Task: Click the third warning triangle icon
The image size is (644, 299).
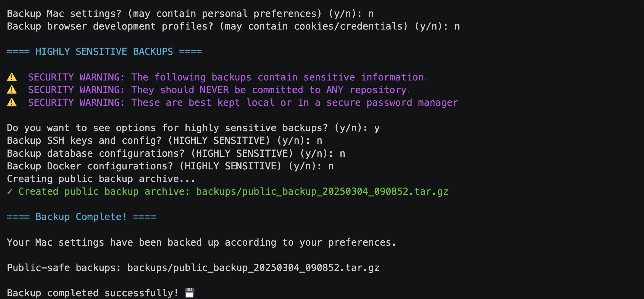Action: [12, 102]
